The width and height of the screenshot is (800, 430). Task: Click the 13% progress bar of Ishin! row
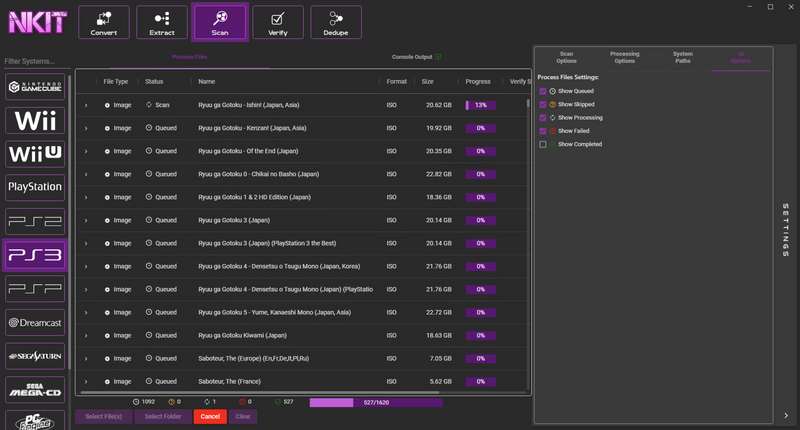click(x=481, y=105)
